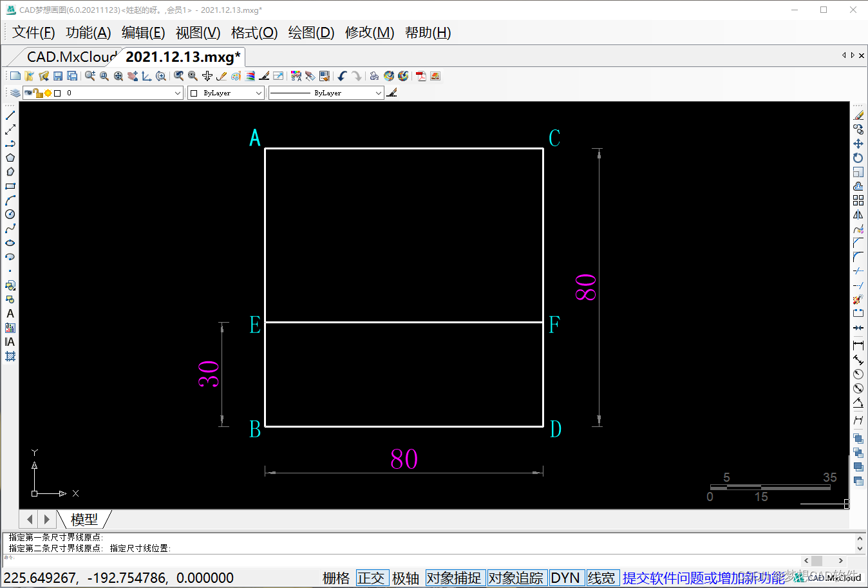Select the Circle drawing tool
The width and height of the screenshot is (868, 588).
(x=10, y=214)
